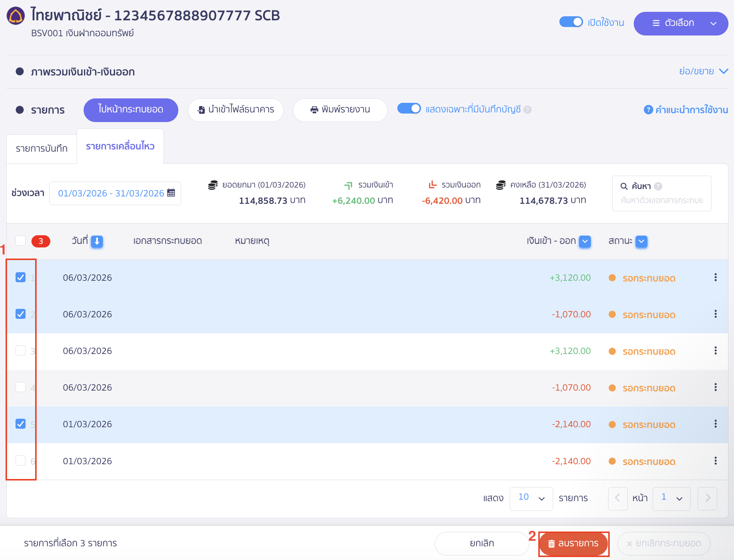Check the third row +3,120.00 checkbox
Viewport: 734px width, 560px height.
pyautogui.click(x=21, y=351)
